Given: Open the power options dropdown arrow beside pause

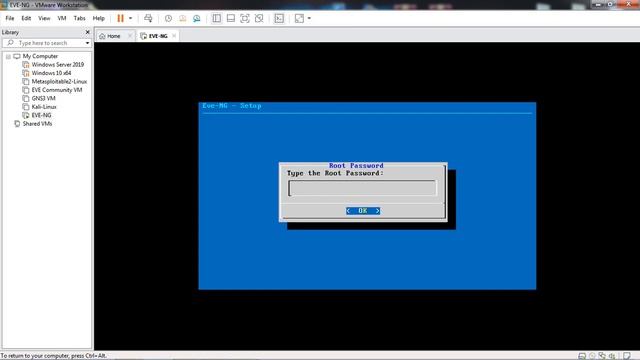Looking at the screenshot, I should [131, 18].
